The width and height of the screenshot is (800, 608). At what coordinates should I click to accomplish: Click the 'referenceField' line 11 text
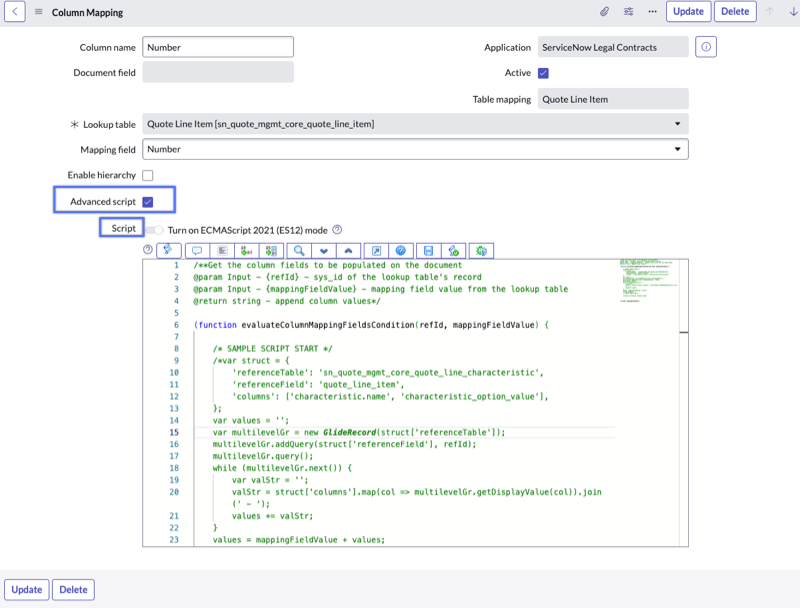coord(318,385)
